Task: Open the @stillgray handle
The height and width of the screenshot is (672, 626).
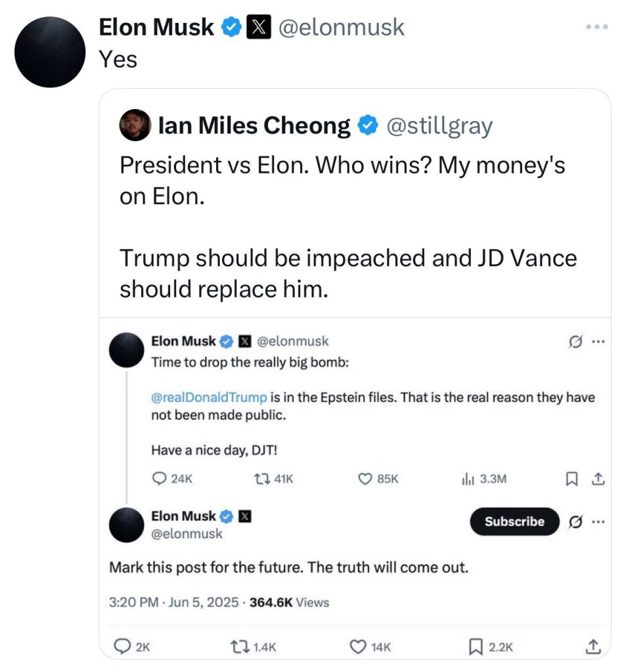Action: [x=439, y=125]
